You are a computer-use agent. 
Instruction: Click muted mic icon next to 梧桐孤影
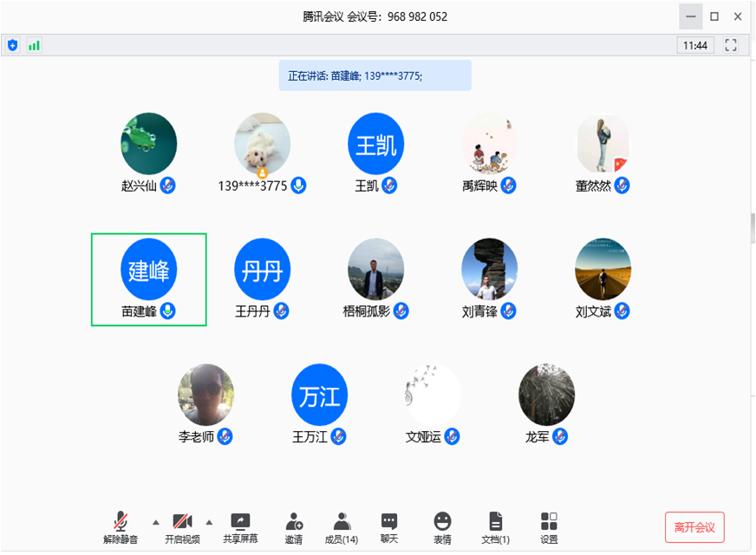(401, 311)
